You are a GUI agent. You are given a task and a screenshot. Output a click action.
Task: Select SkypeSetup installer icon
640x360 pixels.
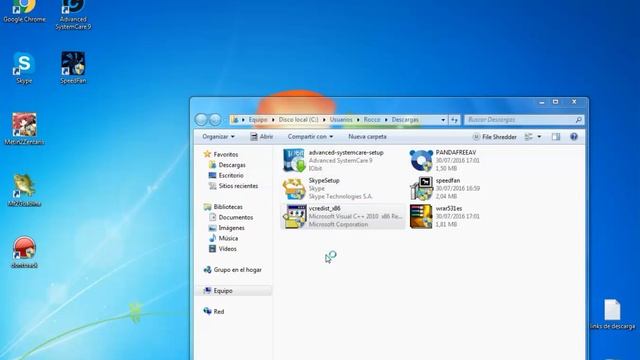tap(294, 188)
